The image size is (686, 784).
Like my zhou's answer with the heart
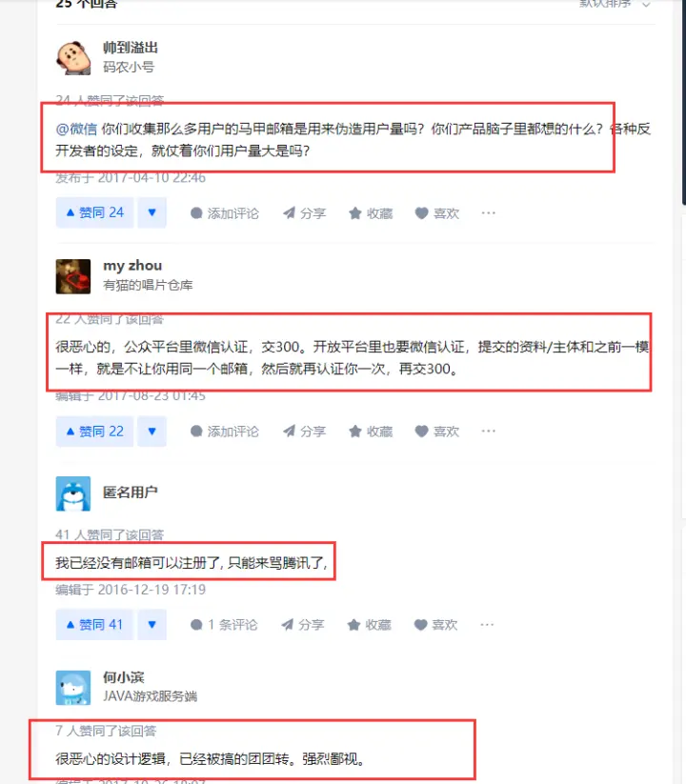click(x=437, y=432)
